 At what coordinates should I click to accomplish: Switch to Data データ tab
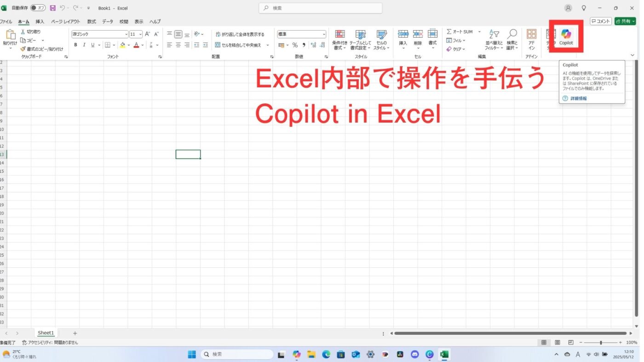108,22
